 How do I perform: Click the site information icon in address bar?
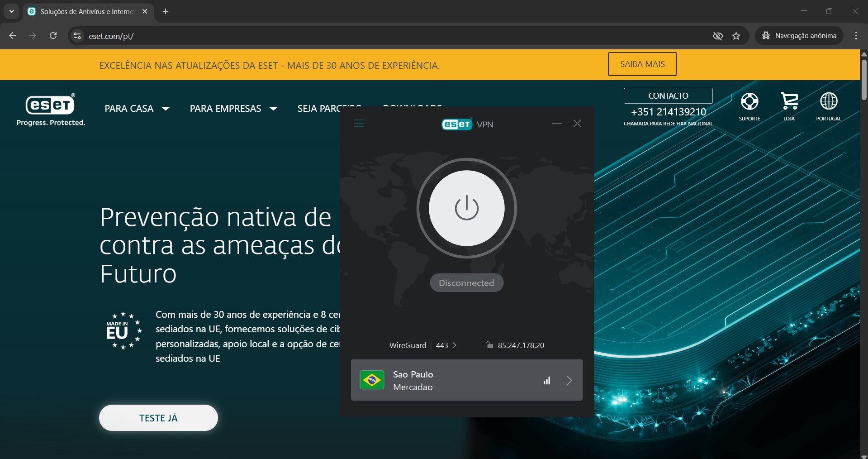(77, 36)
